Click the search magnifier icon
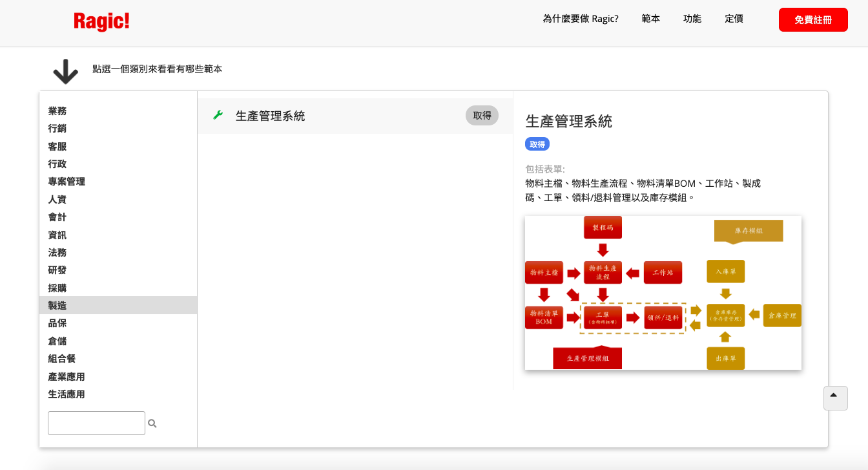This screenshot has width=868, height=470. click(152, 423)
